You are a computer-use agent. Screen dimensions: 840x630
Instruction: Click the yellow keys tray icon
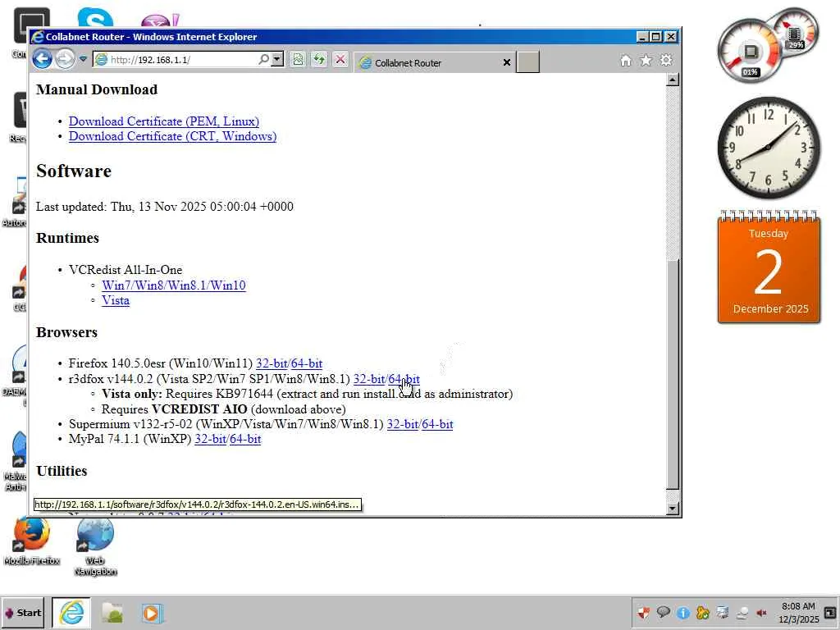(x=703, y=612)
